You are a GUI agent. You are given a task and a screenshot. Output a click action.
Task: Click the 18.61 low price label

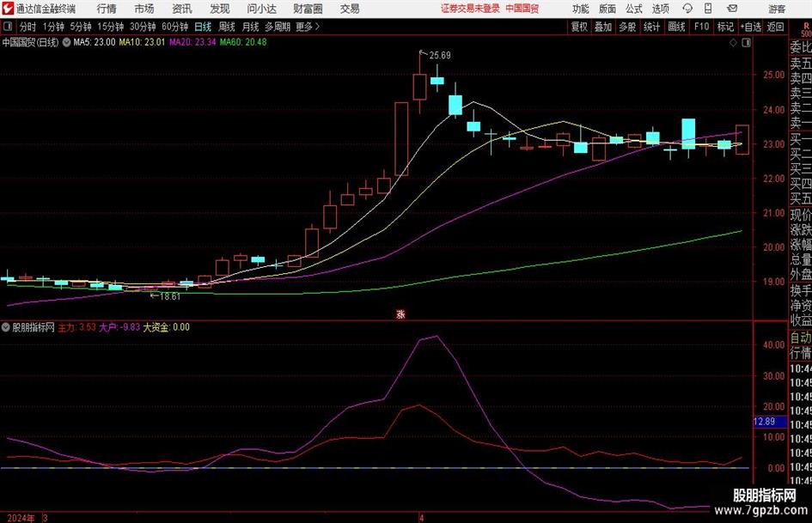pos(170,297)
